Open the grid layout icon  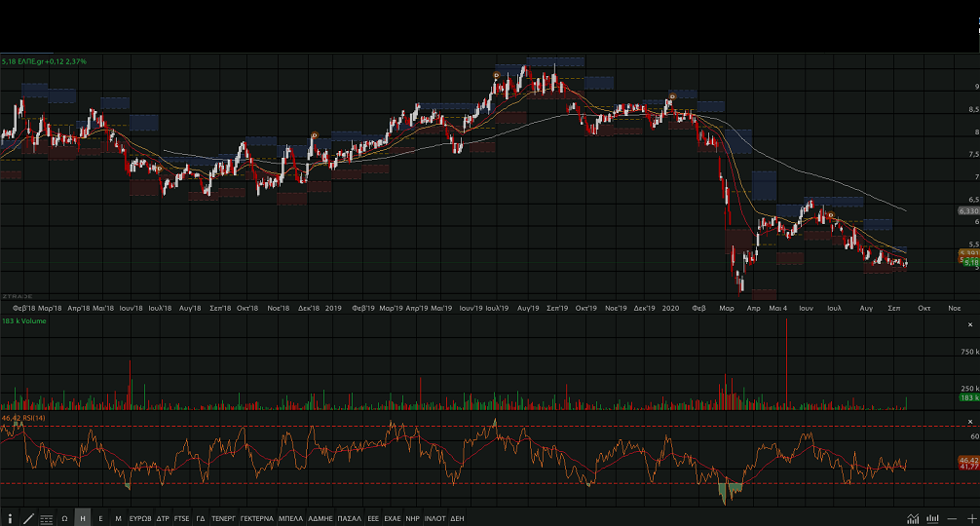tap(46, 518)
